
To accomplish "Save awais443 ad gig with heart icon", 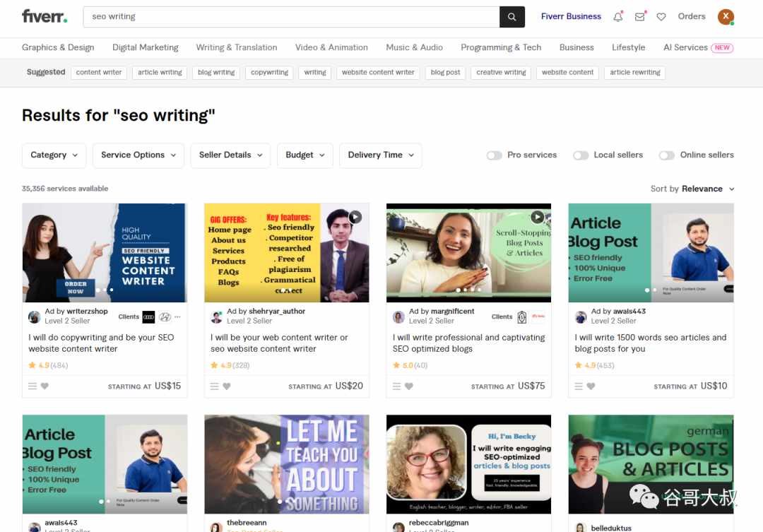I will (x=591, y=386).
